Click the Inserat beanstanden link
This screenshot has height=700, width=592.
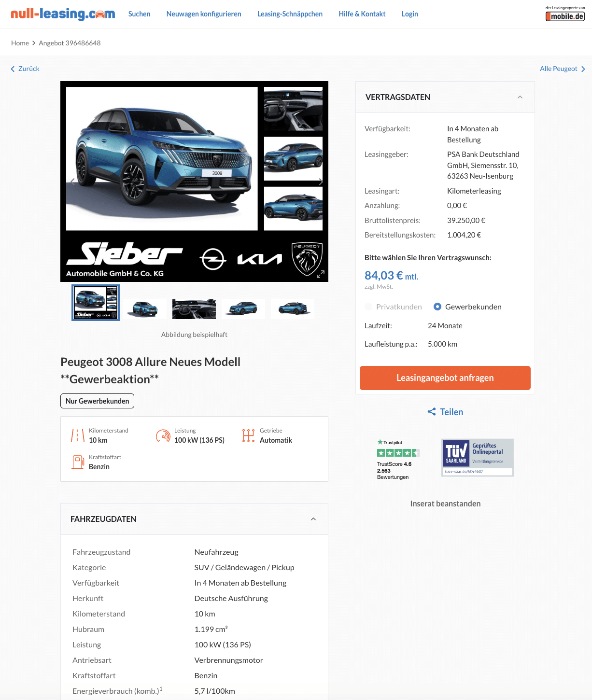pyautogui.click(x=445, y=504)
